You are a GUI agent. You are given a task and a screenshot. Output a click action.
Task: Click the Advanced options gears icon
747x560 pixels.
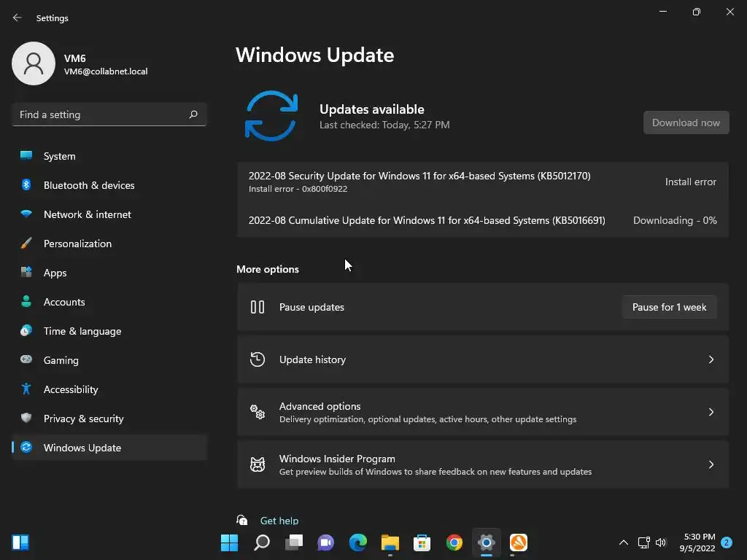point(258,412)
